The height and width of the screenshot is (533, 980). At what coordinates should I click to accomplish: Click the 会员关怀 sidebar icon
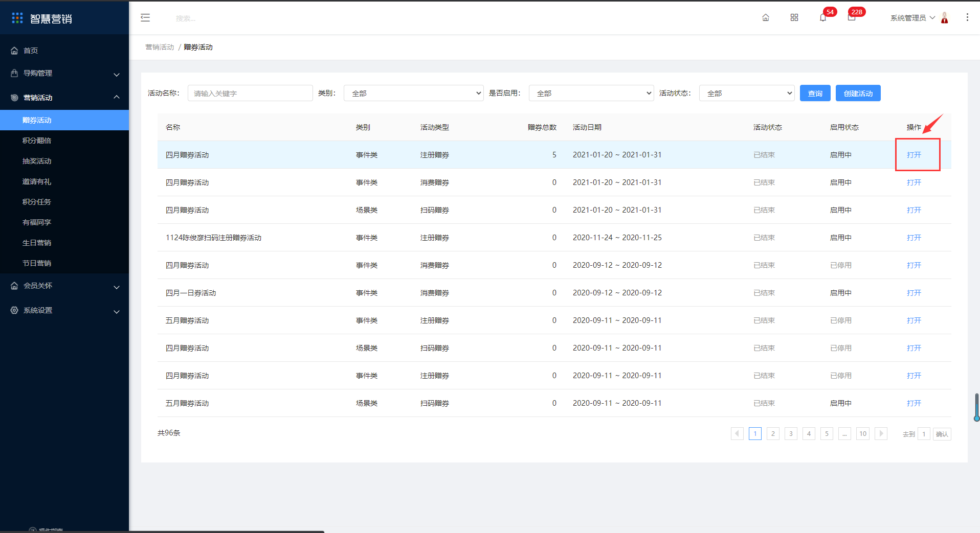click(14, 286)
